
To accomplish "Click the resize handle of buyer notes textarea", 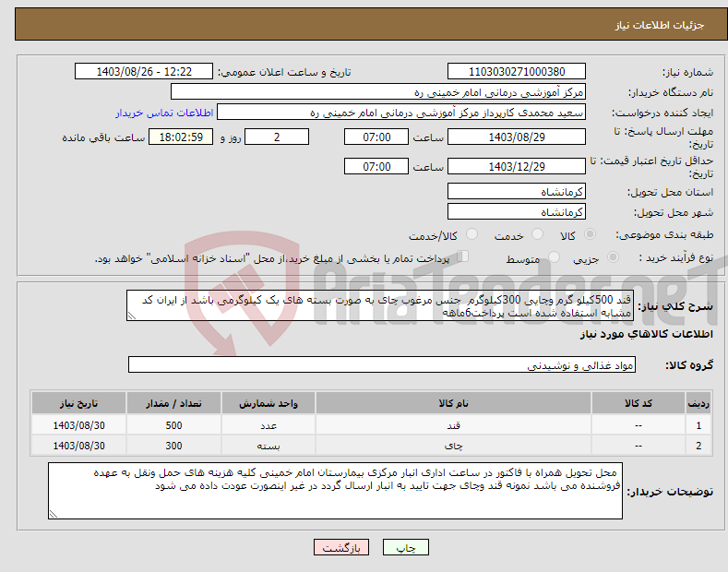I will pos(53,514).
